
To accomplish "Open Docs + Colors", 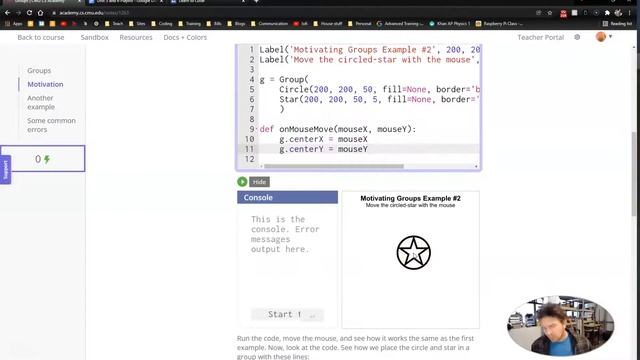I will pos(185,37).
